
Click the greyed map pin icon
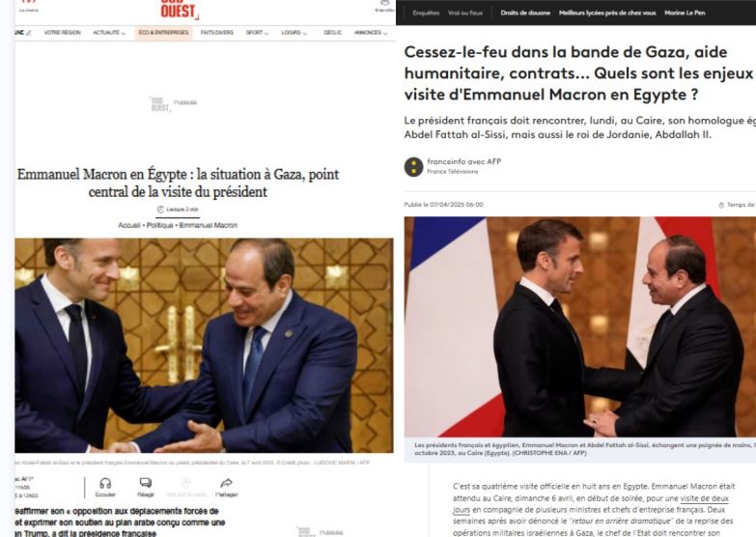click(186, 483)
